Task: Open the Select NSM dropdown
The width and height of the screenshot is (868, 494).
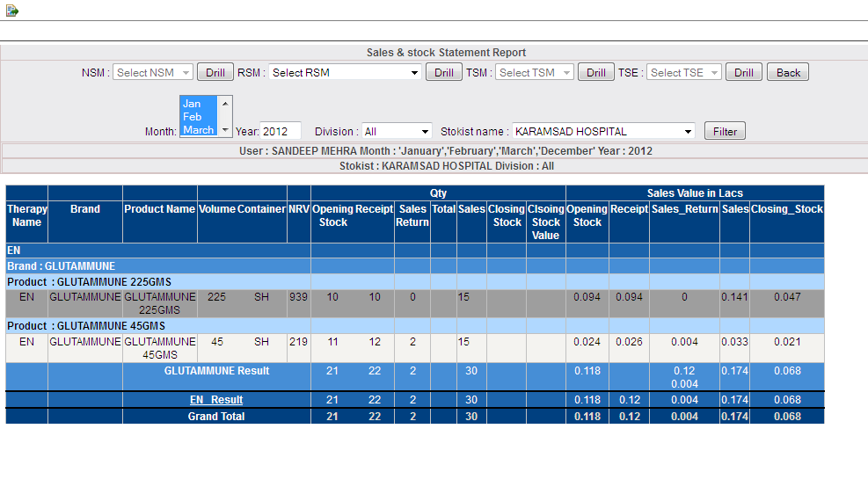Action: 153,72
